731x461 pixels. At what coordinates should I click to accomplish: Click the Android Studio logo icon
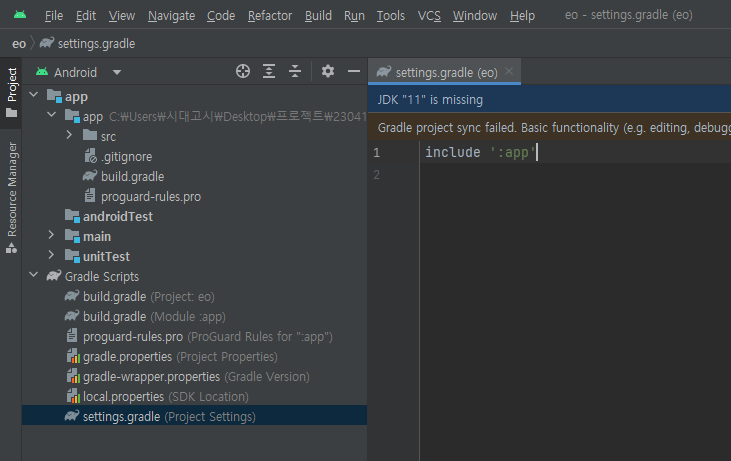pos(20,15)
